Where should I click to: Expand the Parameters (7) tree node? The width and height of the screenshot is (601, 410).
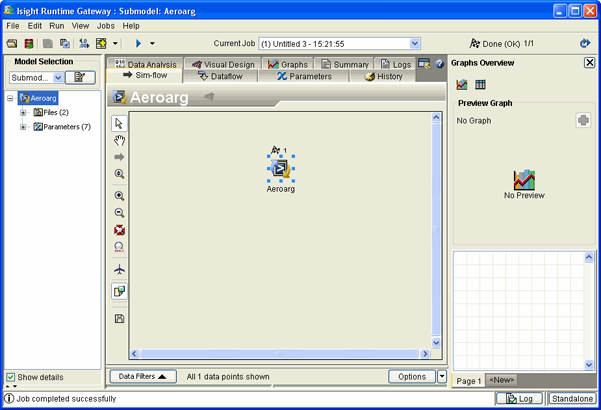(23, 127)
